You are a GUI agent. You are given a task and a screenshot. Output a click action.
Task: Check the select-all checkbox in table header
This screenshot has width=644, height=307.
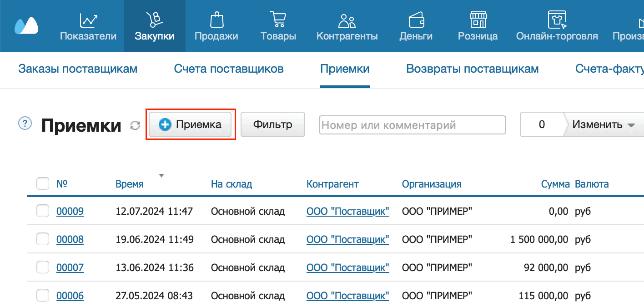(42, 183)
